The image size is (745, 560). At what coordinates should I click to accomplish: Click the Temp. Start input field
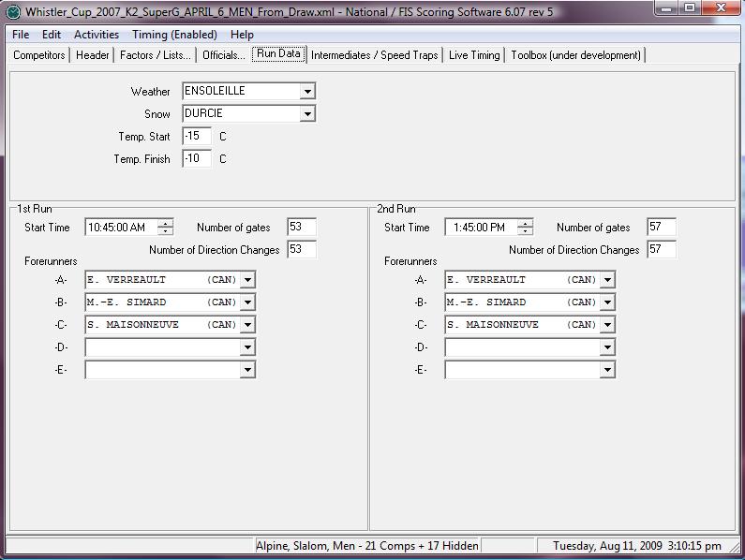tap(197, 137)
